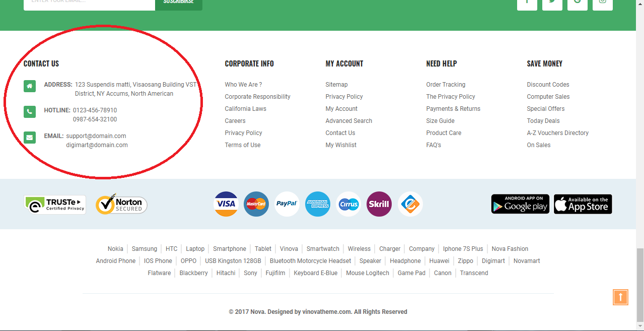This screenshot has height=331, width=644.
Task: Click the Nova Fashion tag
Action: (x=510, y=249)
